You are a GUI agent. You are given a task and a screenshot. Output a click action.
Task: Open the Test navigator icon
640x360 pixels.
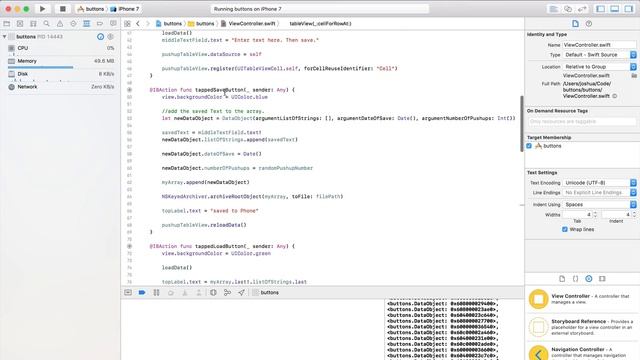tap(73, 24)
